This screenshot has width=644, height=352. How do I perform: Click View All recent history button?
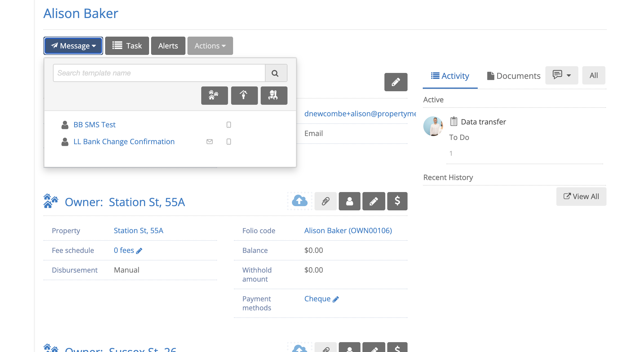pos(581,196)
